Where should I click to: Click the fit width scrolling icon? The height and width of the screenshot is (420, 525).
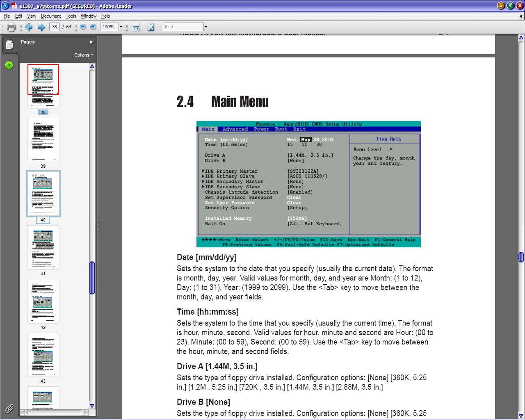[x=136, y=27]
